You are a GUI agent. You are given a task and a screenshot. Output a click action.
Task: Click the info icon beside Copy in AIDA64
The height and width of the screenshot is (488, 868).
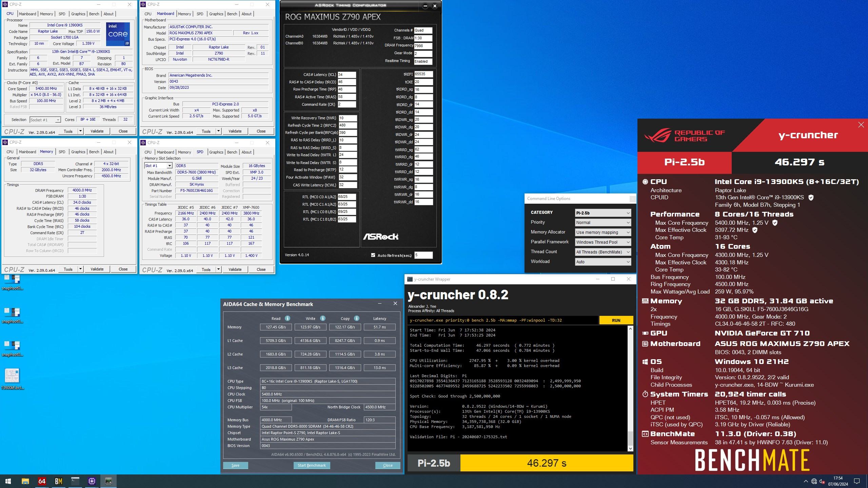pos(357,318)
